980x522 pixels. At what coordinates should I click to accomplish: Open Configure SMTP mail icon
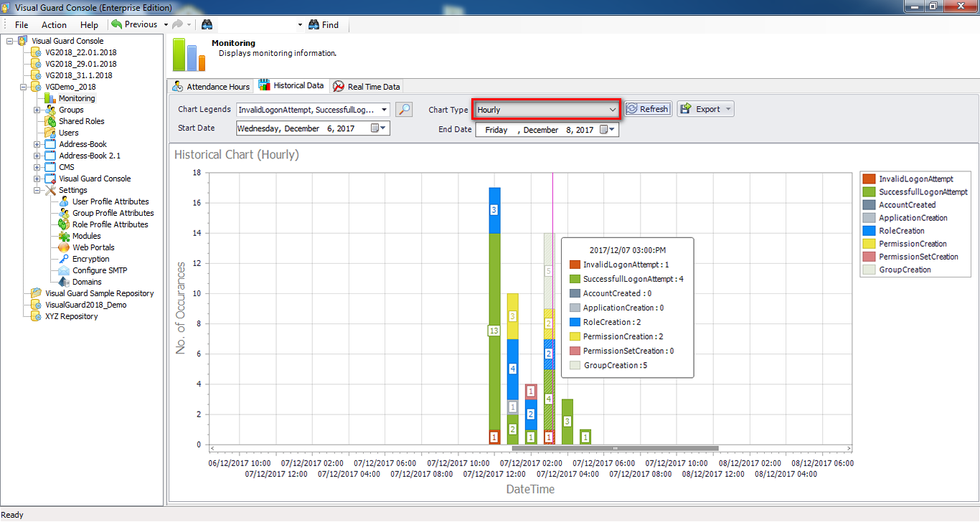(x=64, y=270)
